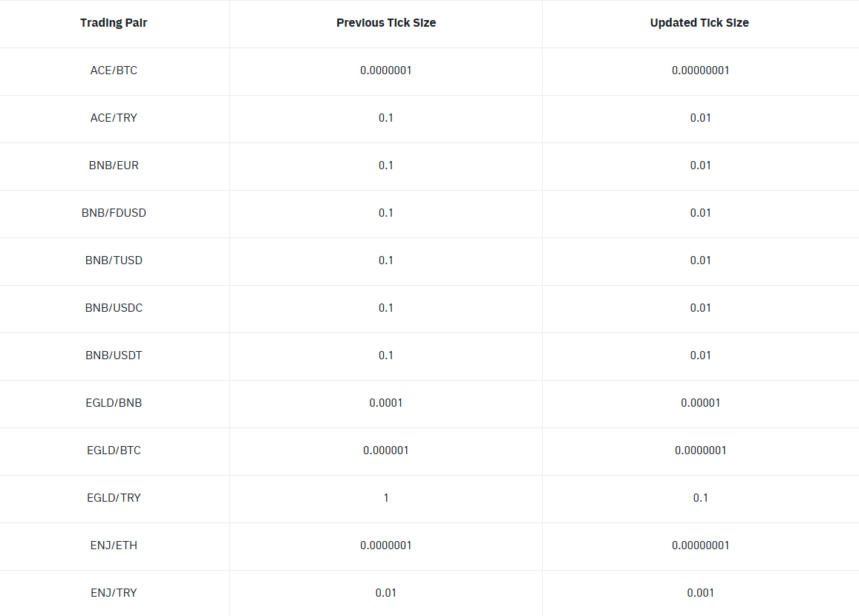Click the Updated Tick Size header
This screenshot has height=616, width=859.
click(699, 23)
